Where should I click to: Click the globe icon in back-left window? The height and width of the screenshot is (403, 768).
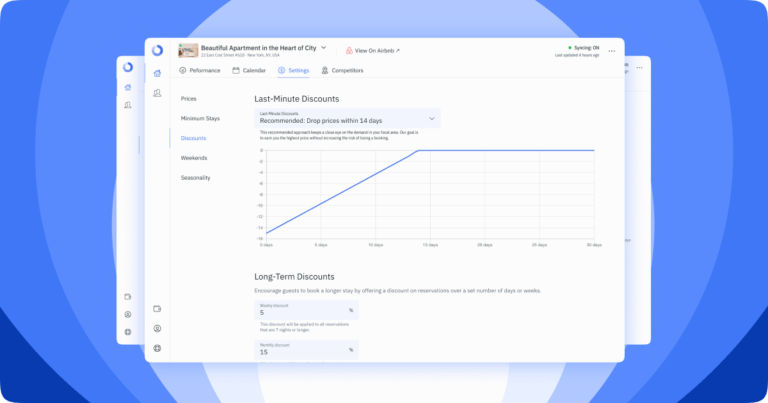click(128, 332)
